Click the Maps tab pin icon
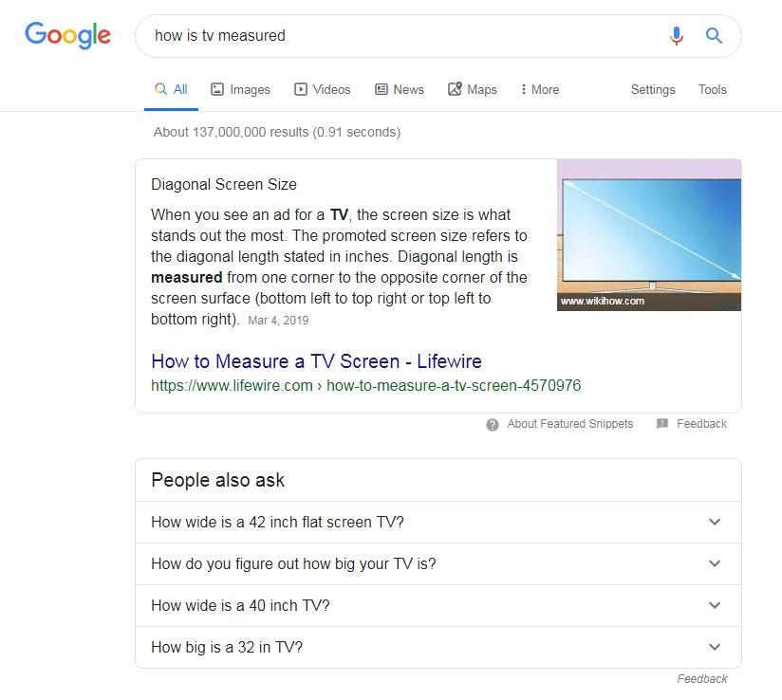Image resolution: width=782 pixels, height=700 pixels. tap(455, 89)
